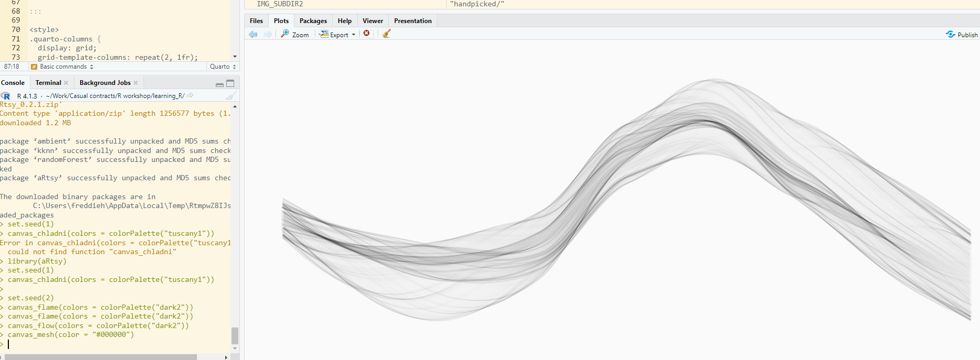Go to the previous plot using back arrow
980x360 pixels.
[x=253, y=34]
